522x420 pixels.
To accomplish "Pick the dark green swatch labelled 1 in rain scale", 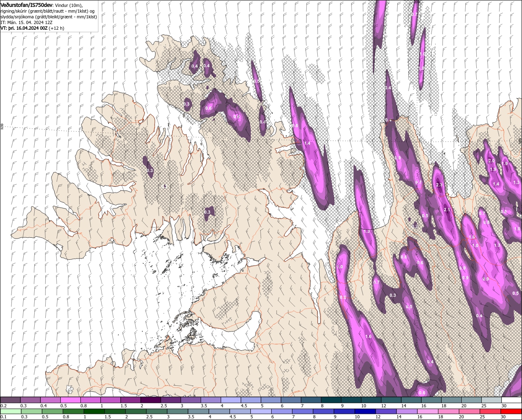I will 94,411.
